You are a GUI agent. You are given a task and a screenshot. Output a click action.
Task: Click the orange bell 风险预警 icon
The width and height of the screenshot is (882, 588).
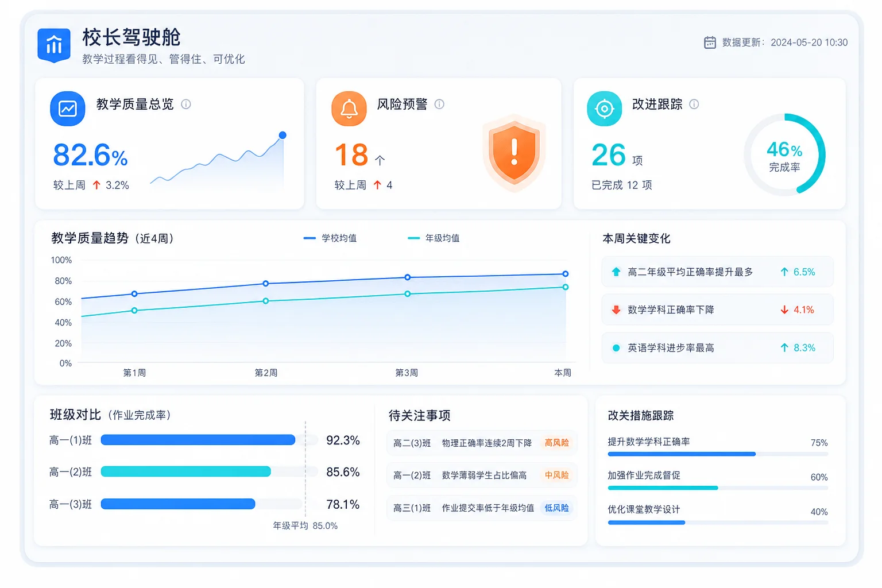pyautogui.click(x=349, y=109)
